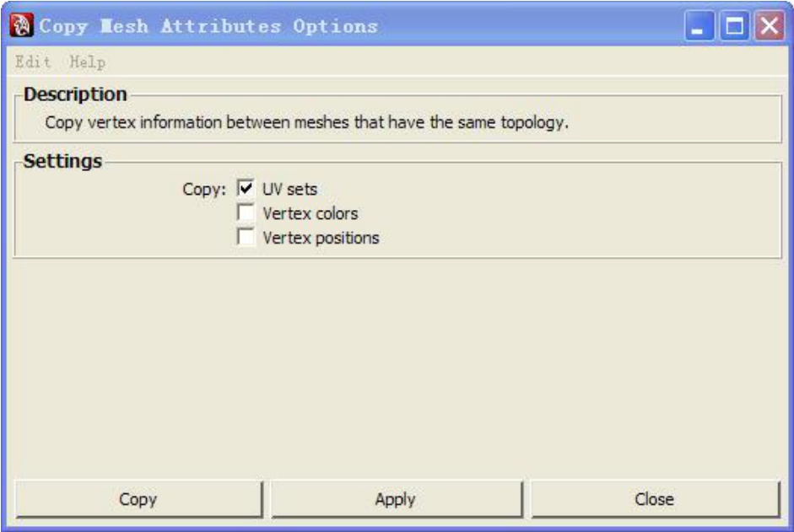The width and height of the screenshot is (794, 532).
Task: Open the Edit menu
Action: pyautogui.click(x=33, y=62)
